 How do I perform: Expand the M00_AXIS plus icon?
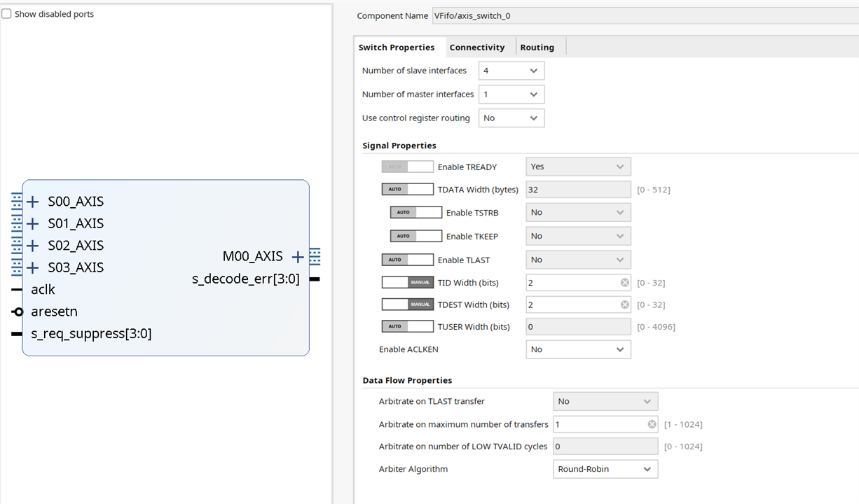pyautogui.click(x=298, y=257)
